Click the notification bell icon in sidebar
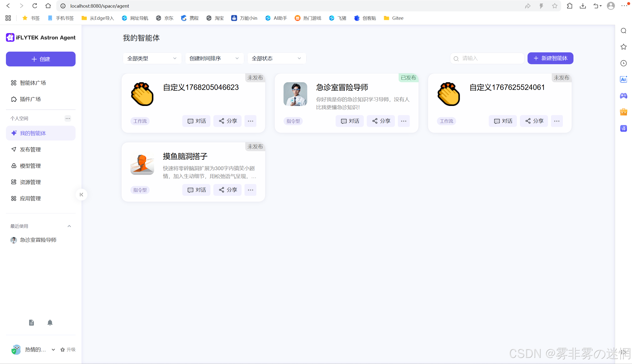The image size is (632, 364). 50,323
